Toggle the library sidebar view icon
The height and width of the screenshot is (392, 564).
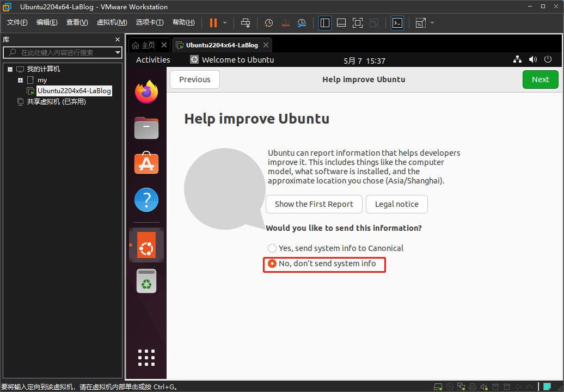tap(325, 23)
